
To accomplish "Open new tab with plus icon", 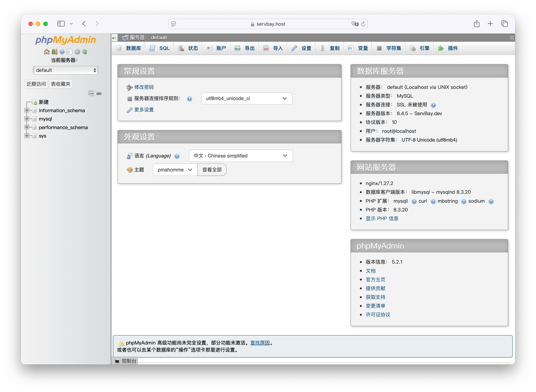I will point(490,24).
